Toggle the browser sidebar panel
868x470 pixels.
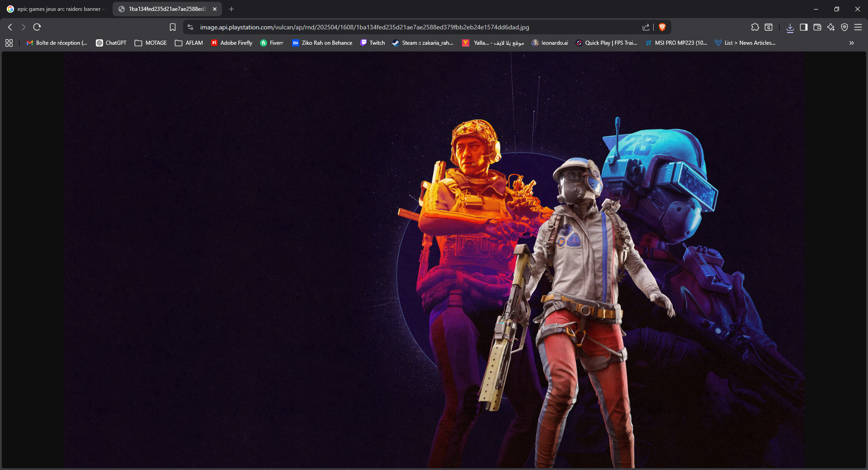coord(804,27)
